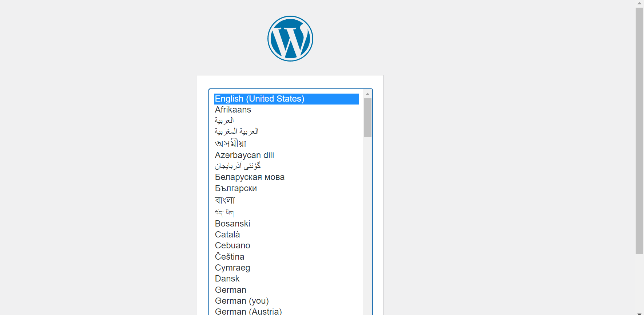
Task: Click the language list scrollbar thumb
Action: tap(367, 117)
